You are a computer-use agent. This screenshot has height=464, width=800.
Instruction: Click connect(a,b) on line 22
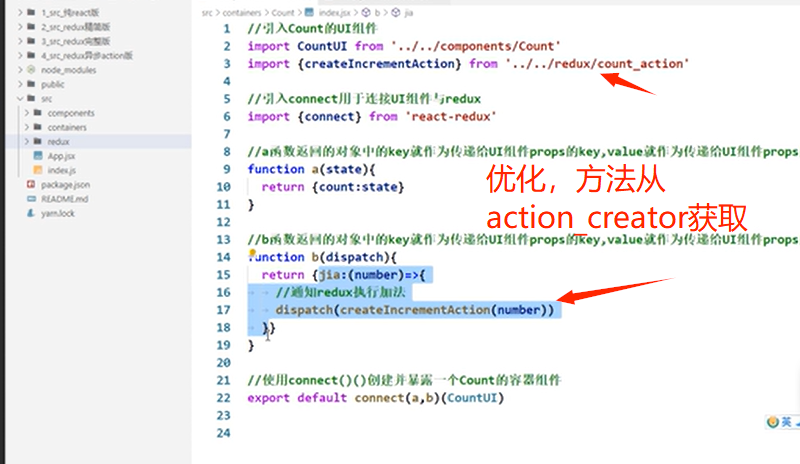[x=397, y=398]
